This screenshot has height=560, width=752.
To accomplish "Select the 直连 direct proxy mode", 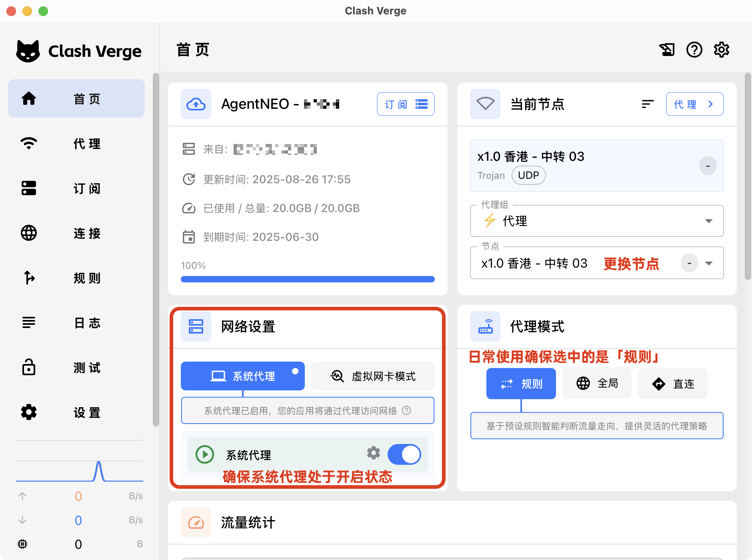I will (x=673, y=384).
